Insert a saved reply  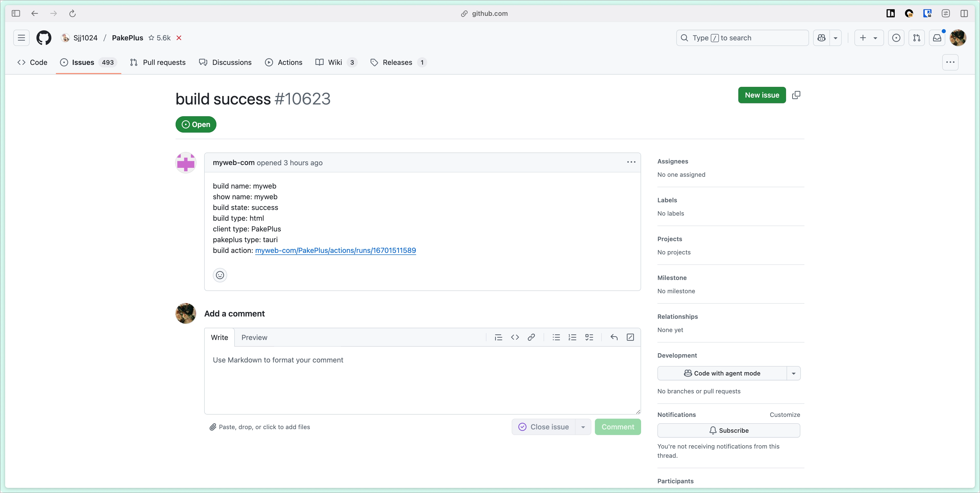tap(614, 337)
